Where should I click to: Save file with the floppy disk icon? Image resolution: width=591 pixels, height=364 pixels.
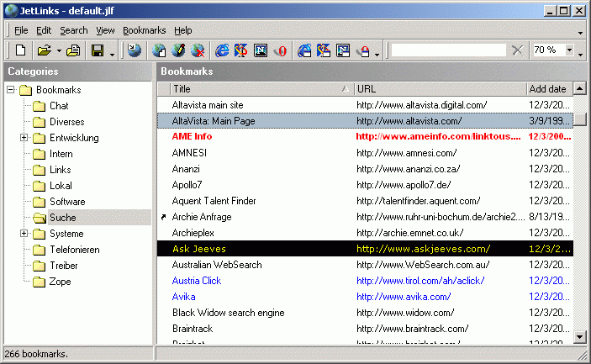coord(98,50)
